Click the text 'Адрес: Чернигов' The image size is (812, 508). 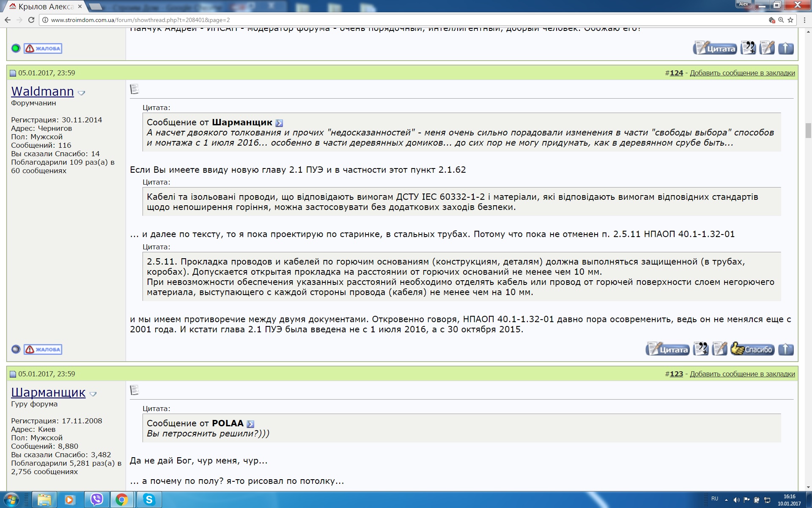41,128
